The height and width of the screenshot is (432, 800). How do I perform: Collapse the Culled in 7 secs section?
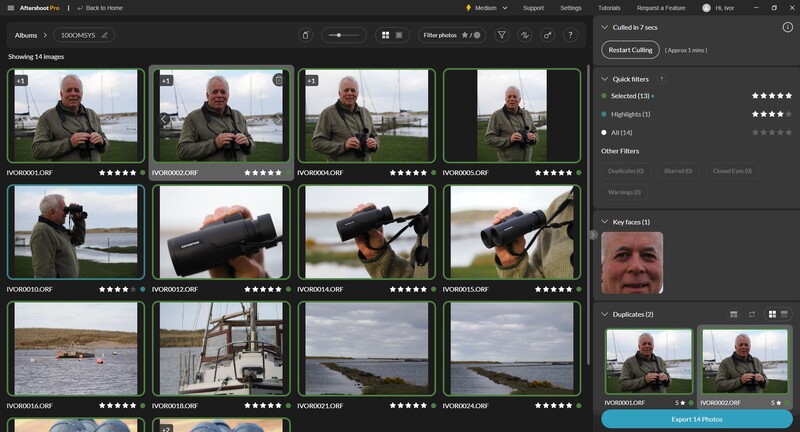point(605,28)
